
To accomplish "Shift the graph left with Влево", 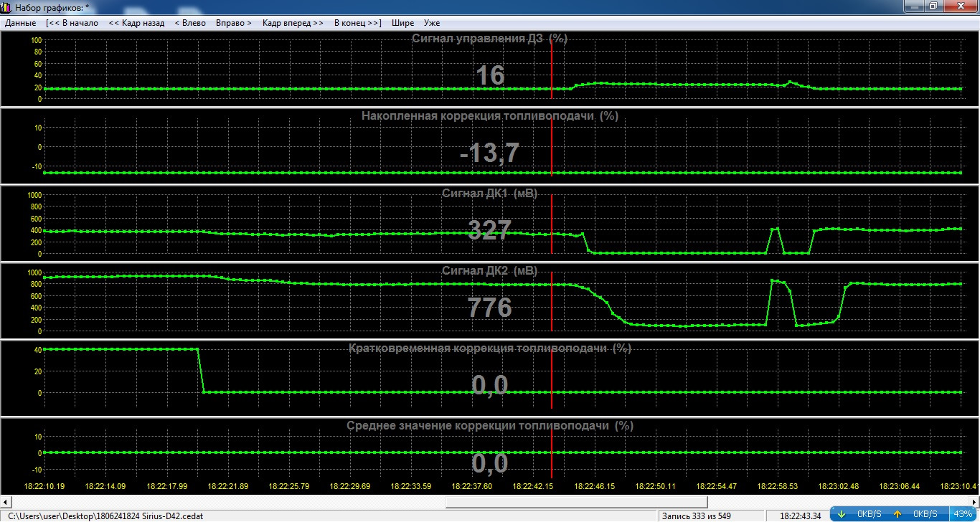I will 190,23.
